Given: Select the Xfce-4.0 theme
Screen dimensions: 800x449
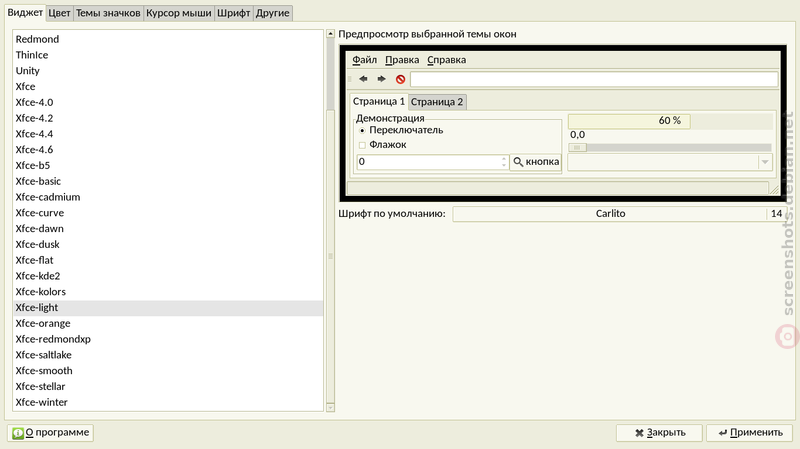Looking at the screenshot, I should coord(168,103).
